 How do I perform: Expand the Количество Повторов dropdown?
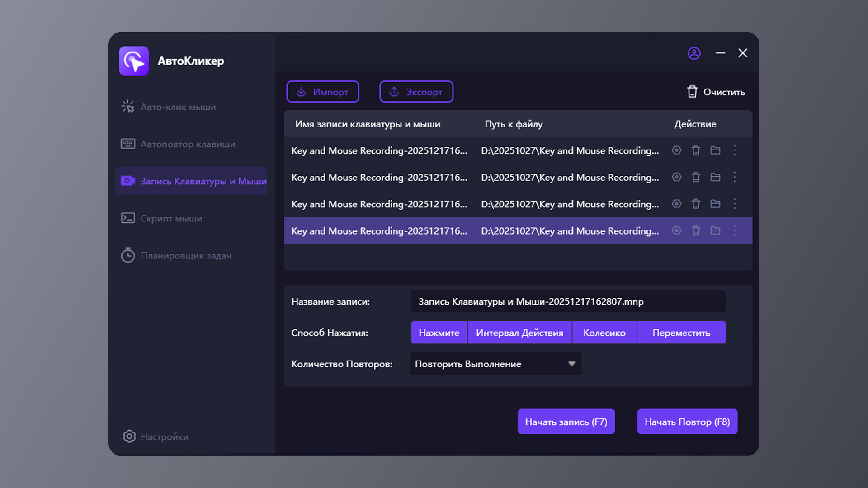point(571,364)
